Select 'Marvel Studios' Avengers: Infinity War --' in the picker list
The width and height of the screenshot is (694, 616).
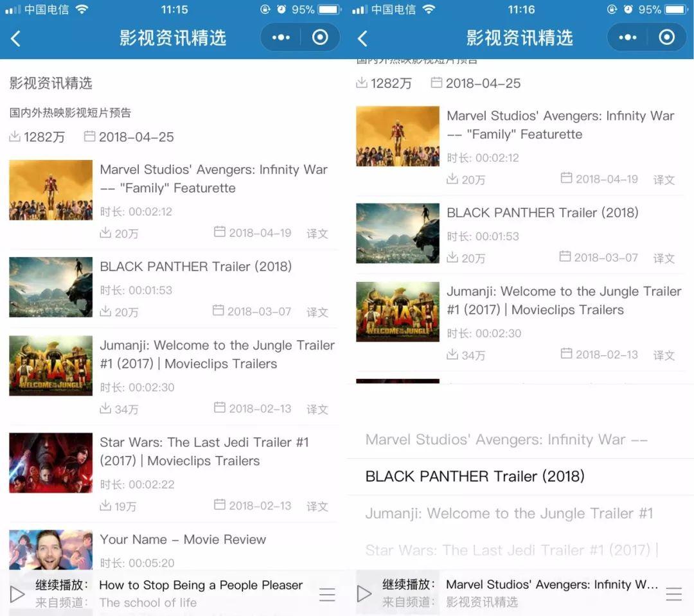click(x=506, y=439)
